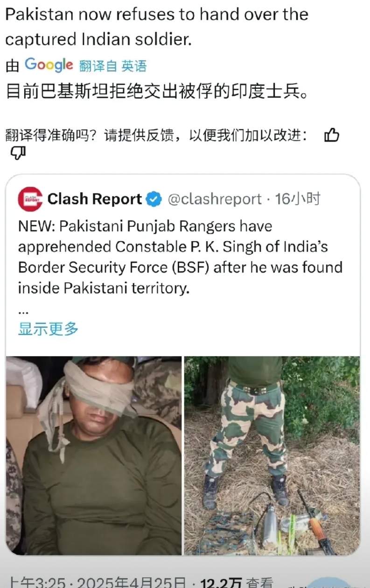370x588 pixels.
Task: Click the 上午3:25 2025年4月25日 post timestamp
Action: (98, 582)
